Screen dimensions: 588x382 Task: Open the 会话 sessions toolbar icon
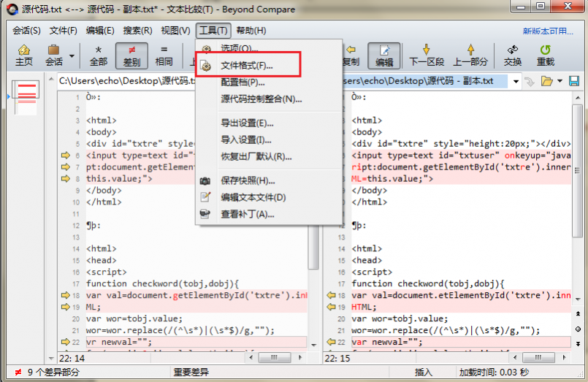point(54,55)
